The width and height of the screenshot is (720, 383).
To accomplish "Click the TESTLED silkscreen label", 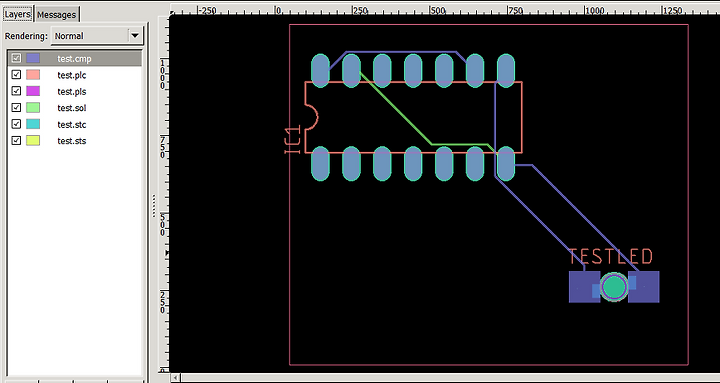I will (611, 257).
